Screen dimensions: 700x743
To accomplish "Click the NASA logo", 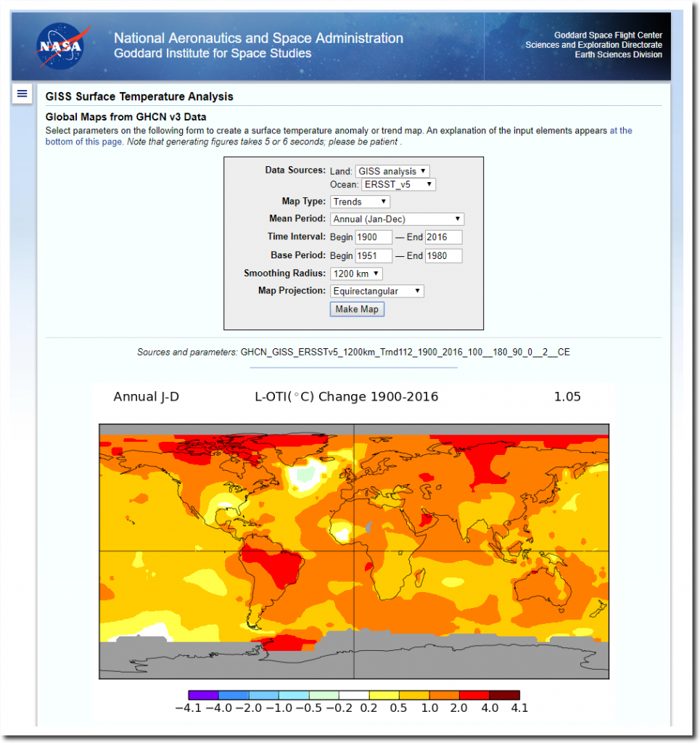I will click(62, 46).
